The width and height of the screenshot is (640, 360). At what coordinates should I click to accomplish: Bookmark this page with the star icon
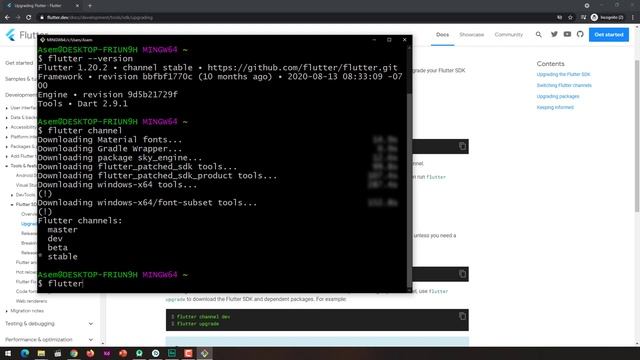click(571, 18)
